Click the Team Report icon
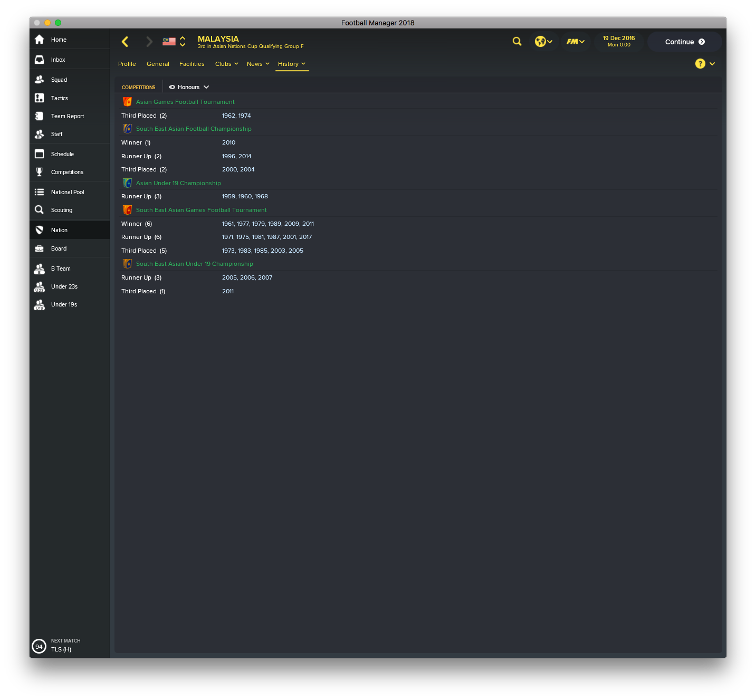Screen dimensions: 756x700 39,116
